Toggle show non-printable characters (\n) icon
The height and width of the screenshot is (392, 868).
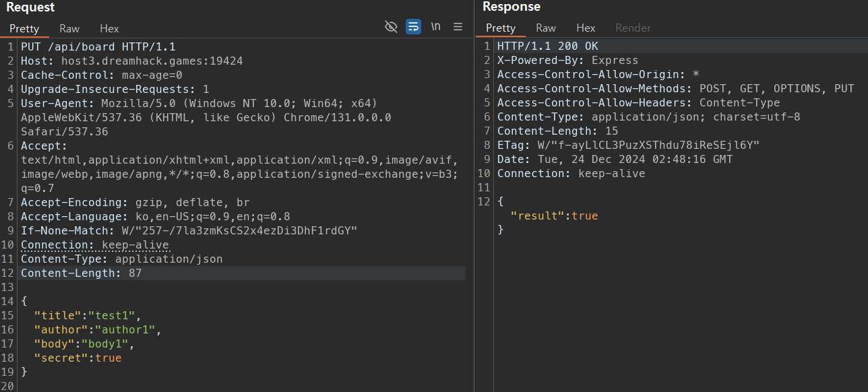[436, 27]
